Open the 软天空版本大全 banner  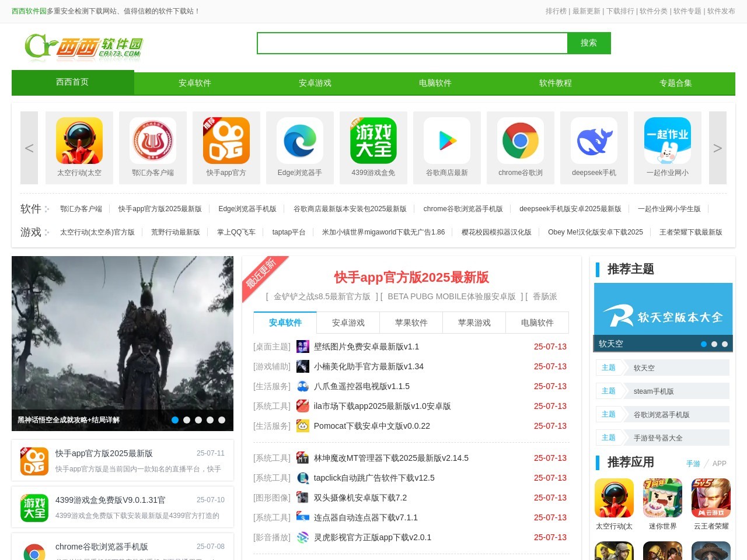point(662,315)
